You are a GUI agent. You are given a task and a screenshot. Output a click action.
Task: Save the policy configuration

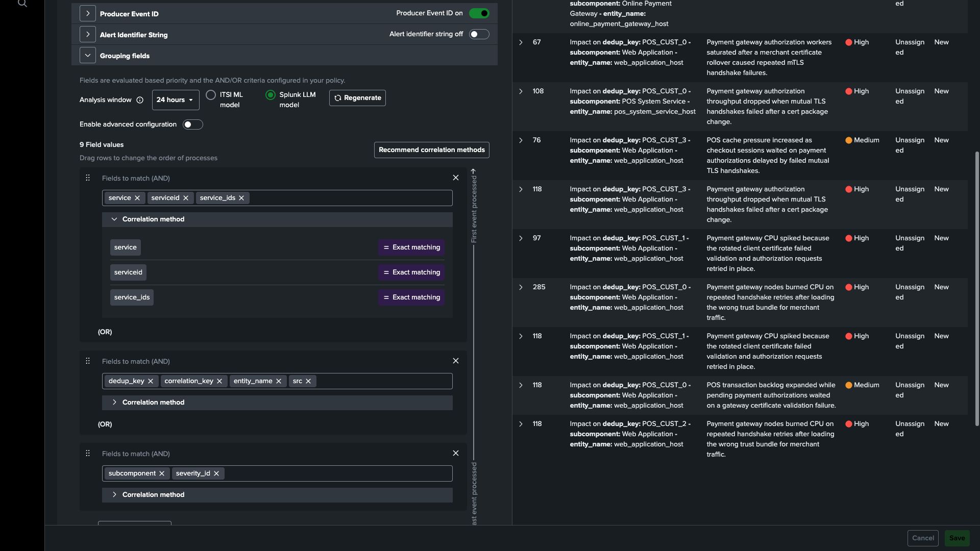click(x=957, y=538)
